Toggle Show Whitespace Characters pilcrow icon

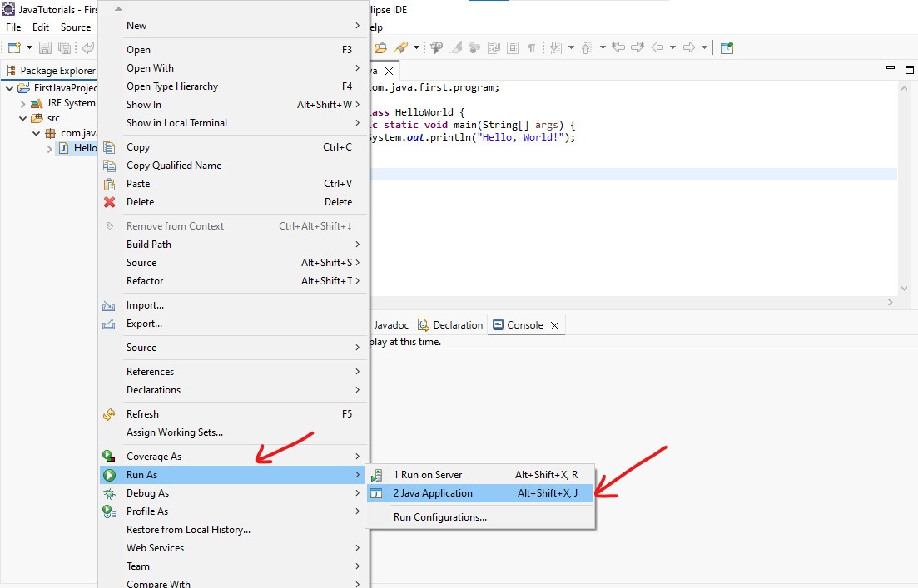point(532,47)
